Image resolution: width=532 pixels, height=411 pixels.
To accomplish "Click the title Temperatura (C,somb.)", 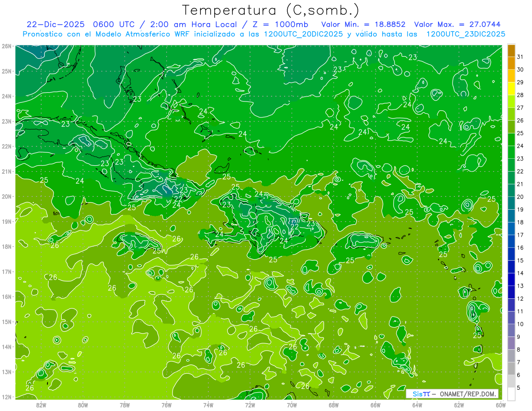I will tap(271, 10).
